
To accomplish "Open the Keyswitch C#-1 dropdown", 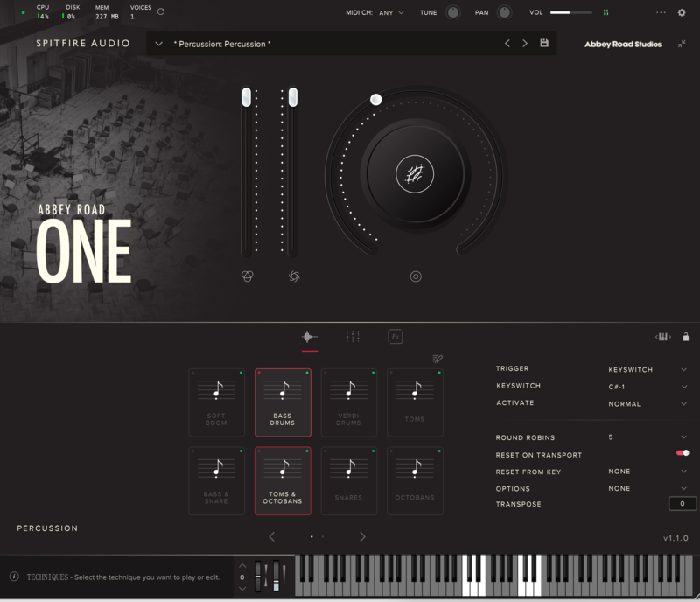I will point(647,387).
